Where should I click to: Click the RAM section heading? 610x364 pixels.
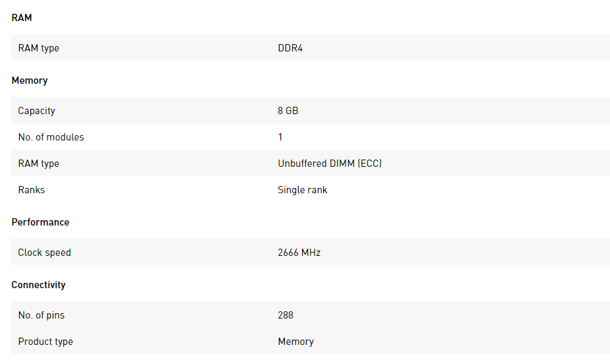click(22, 18)
